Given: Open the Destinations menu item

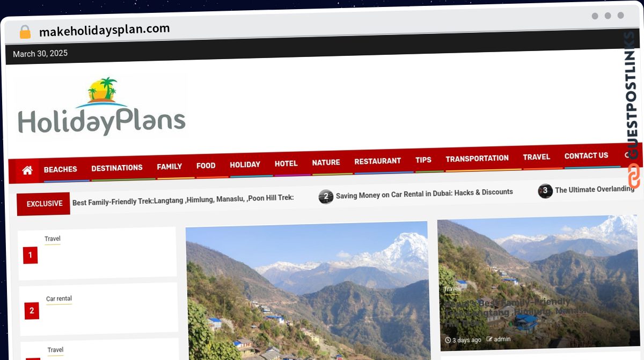Looking at the screenshot, I should tap(117, 168).
